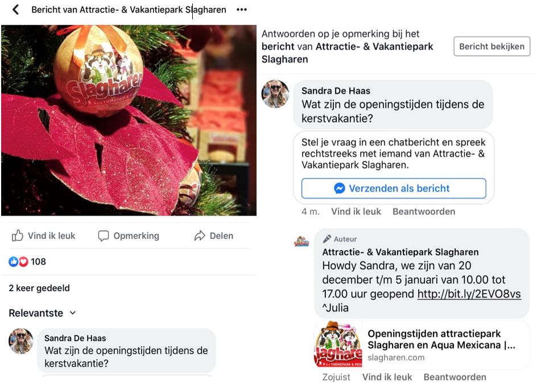The image size is (537, 392).
Task: Open the bit.ly/2EVO8vs link
Action: point(469,294)
